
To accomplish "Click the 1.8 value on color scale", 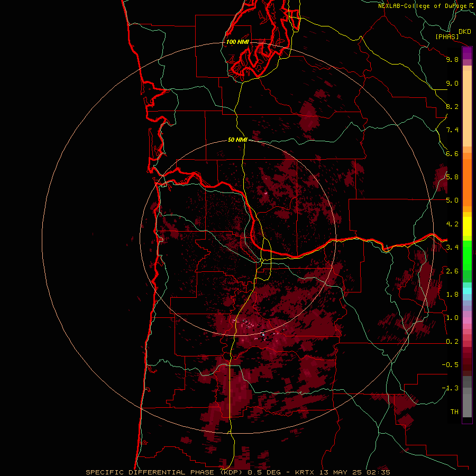I will click(x=452, y=295).
